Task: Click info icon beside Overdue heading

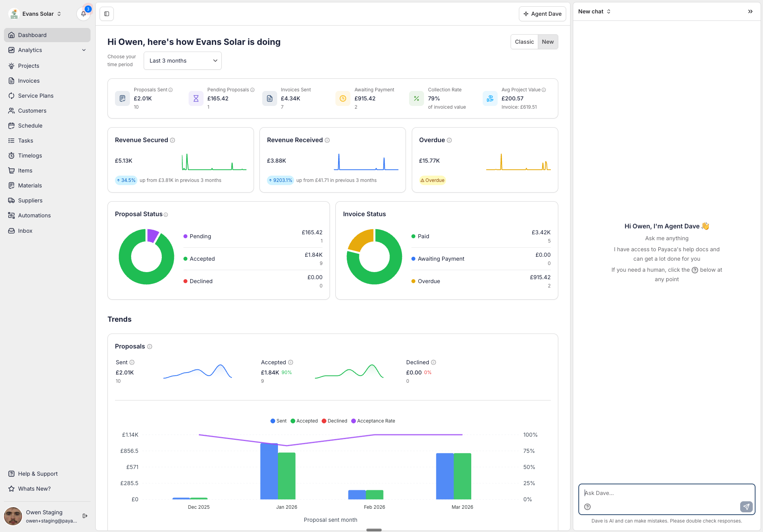Action: pyautogui.click(x=449, y=140)
